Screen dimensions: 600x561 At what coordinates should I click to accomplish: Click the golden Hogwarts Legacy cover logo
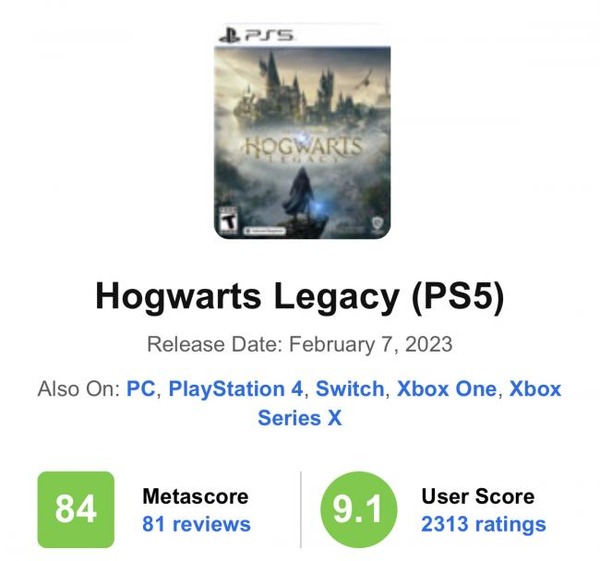pos(302,148)
